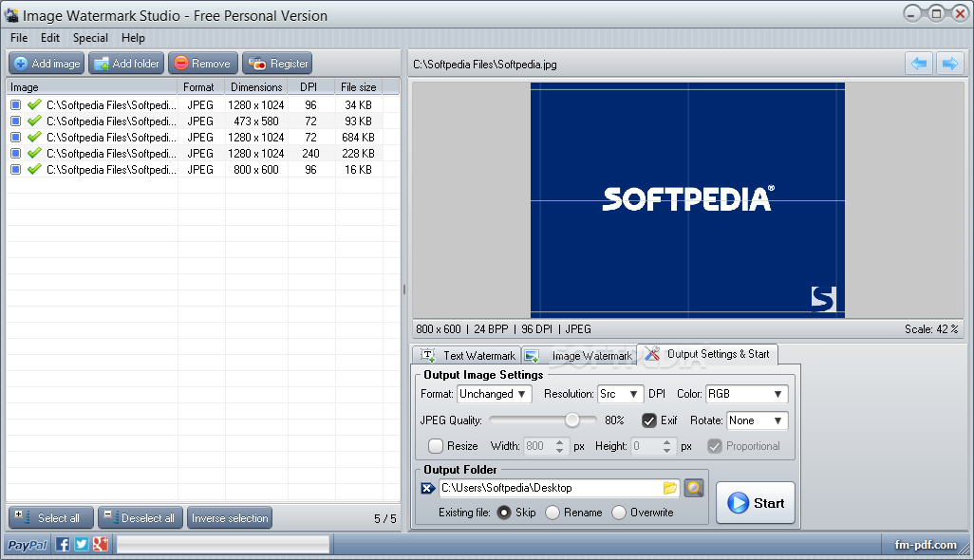Open output folder using magnifier icon
The height and width of the screenshot is (560, 974).
[694, 488]
